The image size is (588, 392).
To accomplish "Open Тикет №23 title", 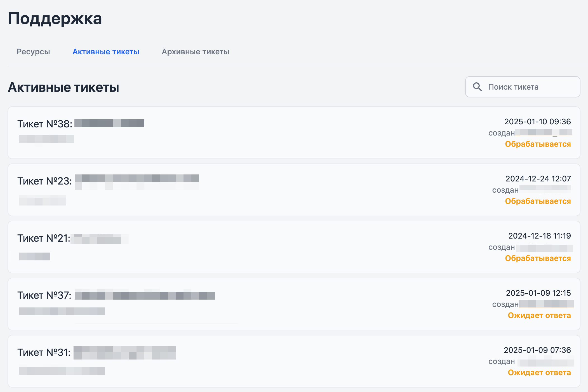I will (x=45, y=181).
